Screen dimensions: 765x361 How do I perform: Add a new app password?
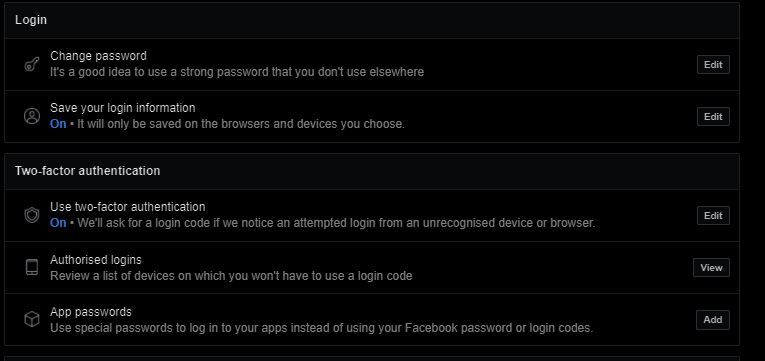712,320
